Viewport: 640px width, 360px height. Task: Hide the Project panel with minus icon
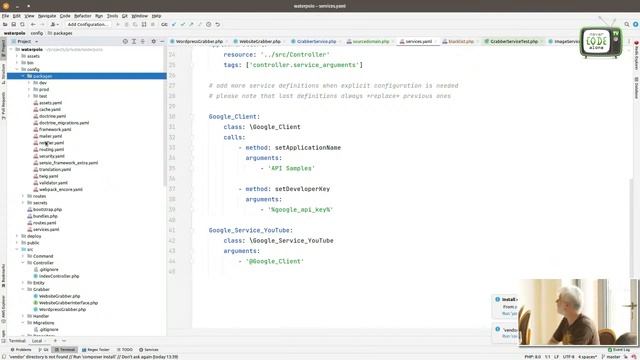tap(162, 41)
